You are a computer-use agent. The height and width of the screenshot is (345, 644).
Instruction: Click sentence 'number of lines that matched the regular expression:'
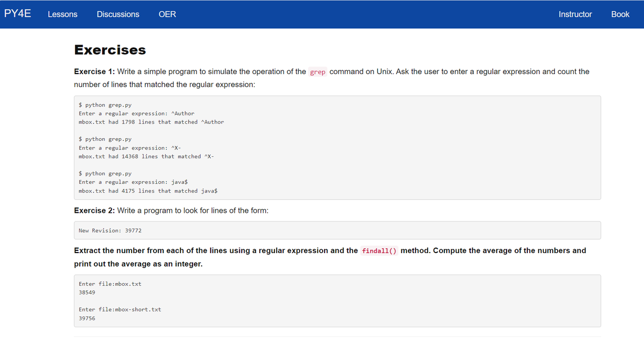(x=165, y=85)
